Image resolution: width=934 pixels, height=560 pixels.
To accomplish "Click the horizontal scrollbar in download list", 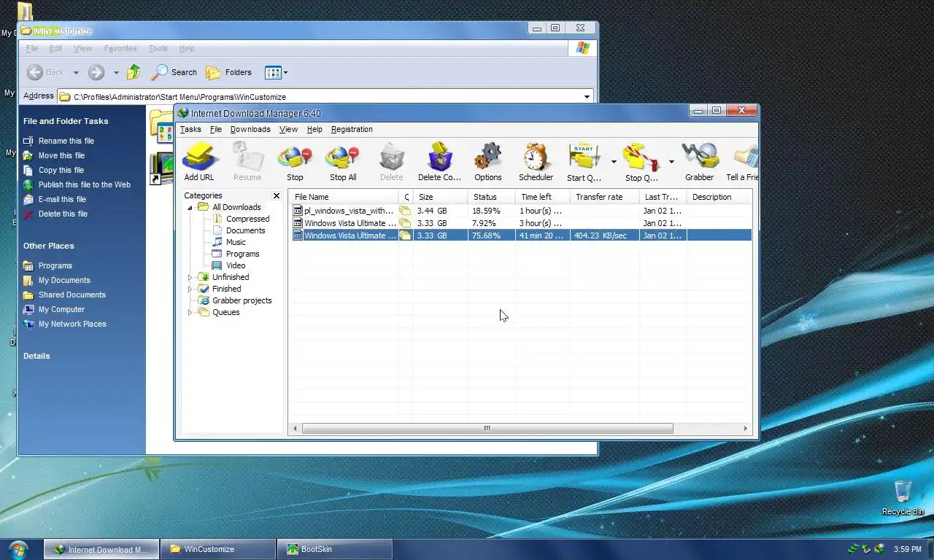I will click(x=487, y=429).
